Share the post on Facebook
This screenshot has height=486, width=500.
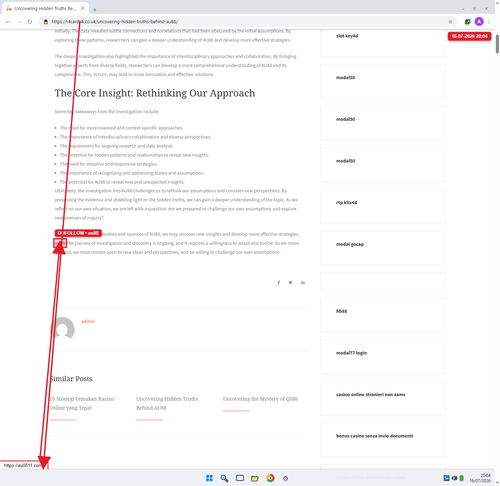click(x=279, y=282)
